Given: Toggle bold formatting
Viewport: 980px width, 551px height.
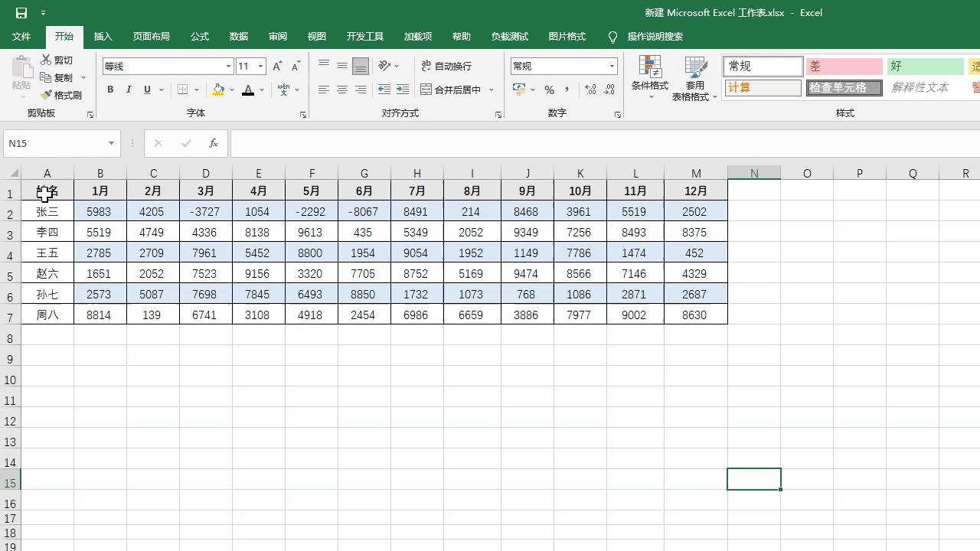Looking at the screenshot, I should click(109, 90).
